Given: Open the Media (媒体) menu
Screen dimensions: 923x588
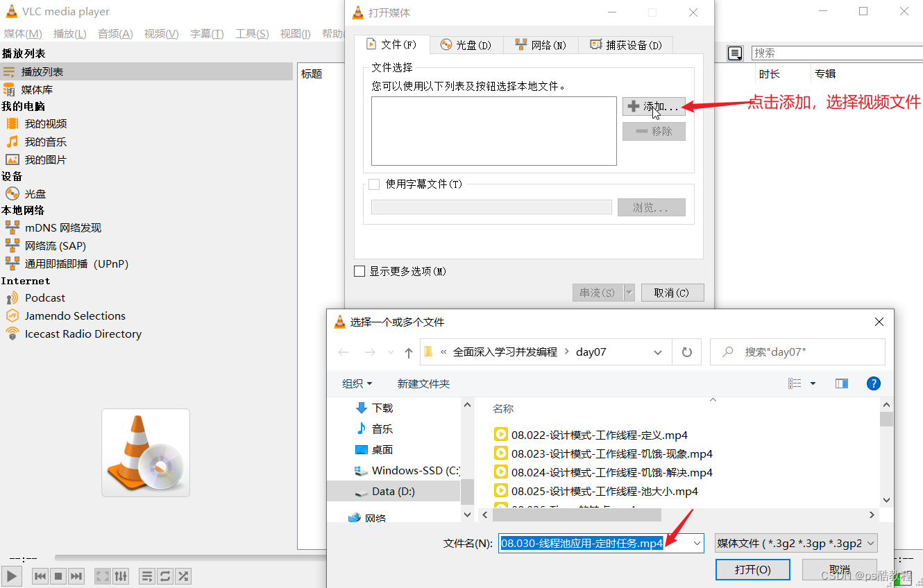Looking at the screenshot, I should [23, 34].
